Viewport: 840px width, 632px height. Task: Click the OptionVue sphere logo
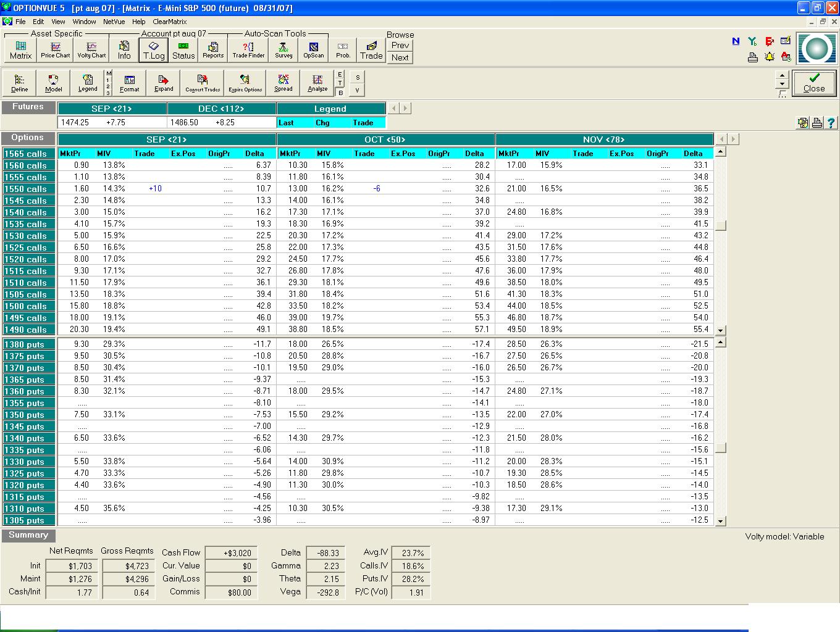point(817,49)
